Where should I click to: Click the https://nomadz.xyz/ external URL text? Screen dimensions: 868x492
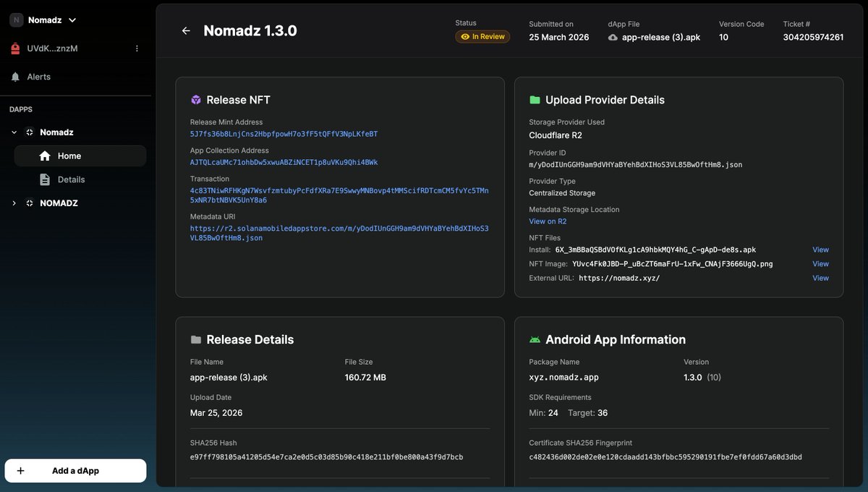tap(619, 278)
